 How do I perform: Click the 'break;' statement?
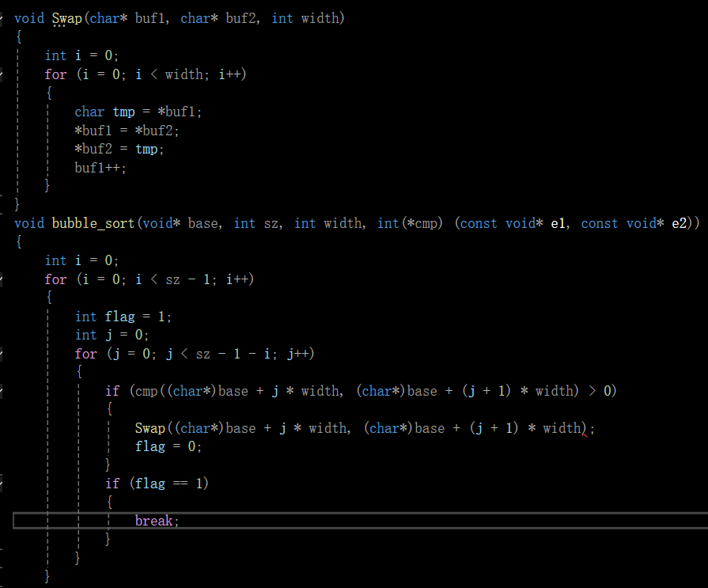157,521
